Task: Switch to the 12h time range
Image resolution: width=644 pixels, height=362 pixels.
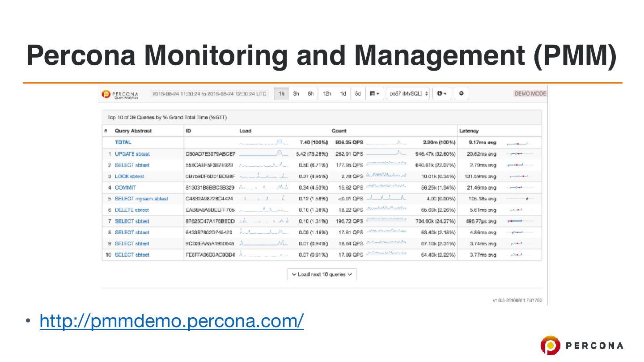Action: click(x=327, y=93)
